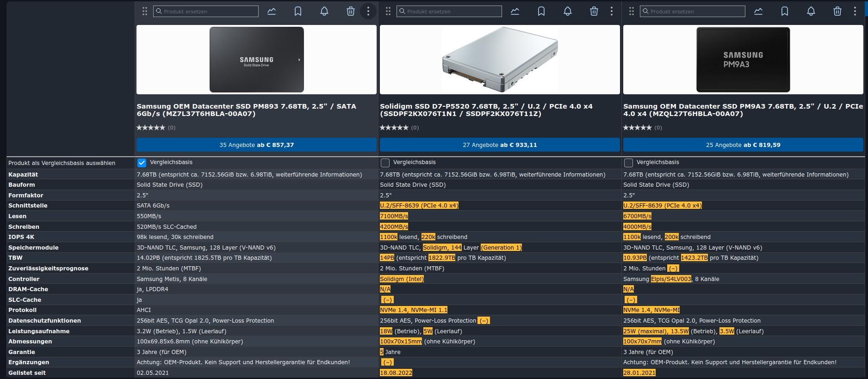Screen dimensions: 868x379
Task: Click the Samsung PM893 product image
Action: tap(256, 60)
